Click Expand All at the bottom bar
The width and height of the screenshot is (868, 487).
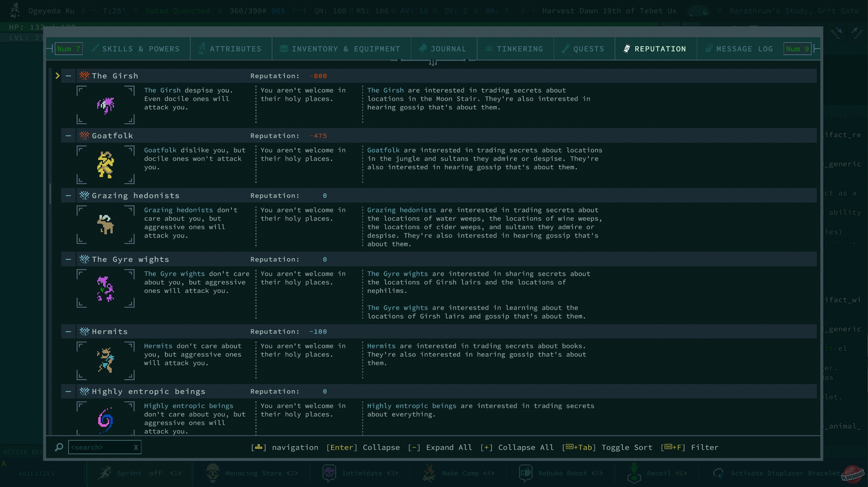[x=448, y=447]
